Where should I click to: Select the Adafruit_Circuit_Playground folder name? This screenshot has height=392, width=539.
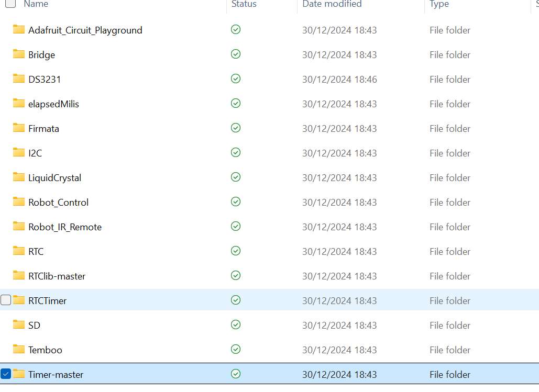[x=85, y=30]
